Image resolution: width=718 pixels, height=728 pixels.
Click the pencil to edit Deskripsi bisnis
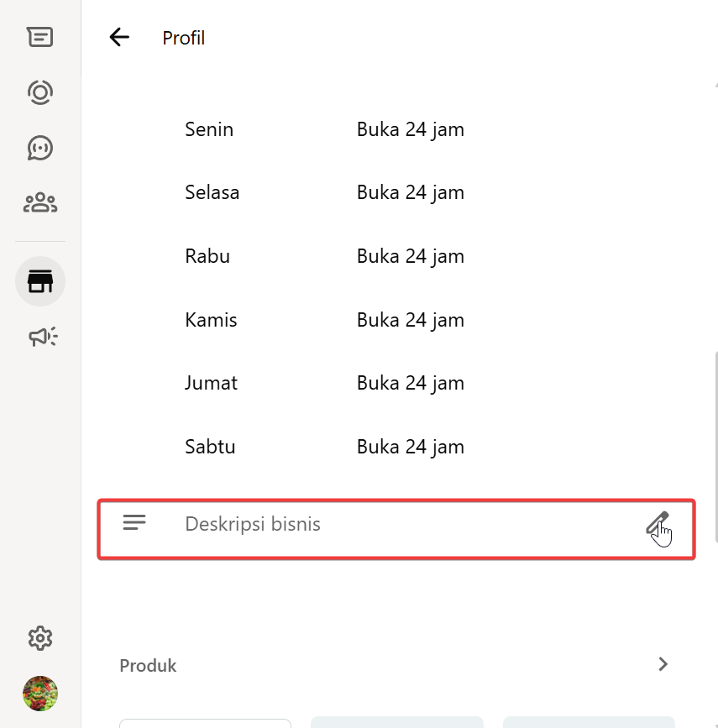click(657, 524)
